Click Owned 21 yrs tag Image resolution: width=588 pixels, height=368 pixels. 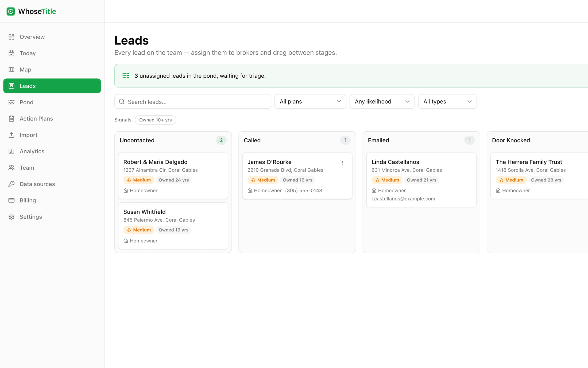[x=421, y=180]
